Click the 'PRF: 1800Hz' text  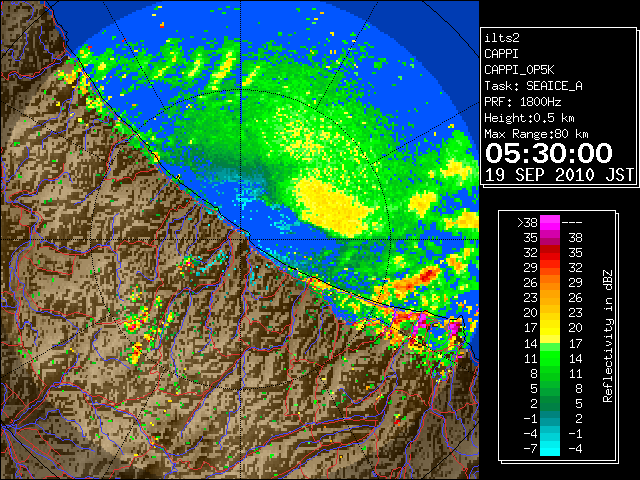click(522, 102)
